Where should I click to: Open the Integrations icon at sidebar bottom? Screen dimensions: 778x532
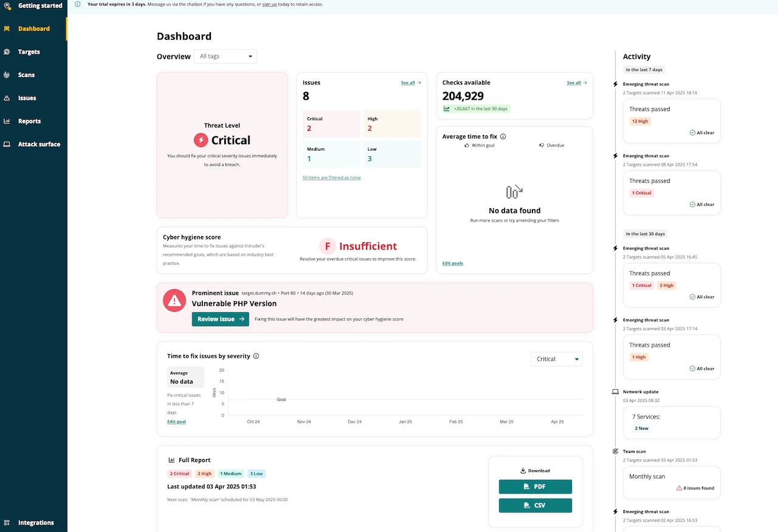coord(8,522)
